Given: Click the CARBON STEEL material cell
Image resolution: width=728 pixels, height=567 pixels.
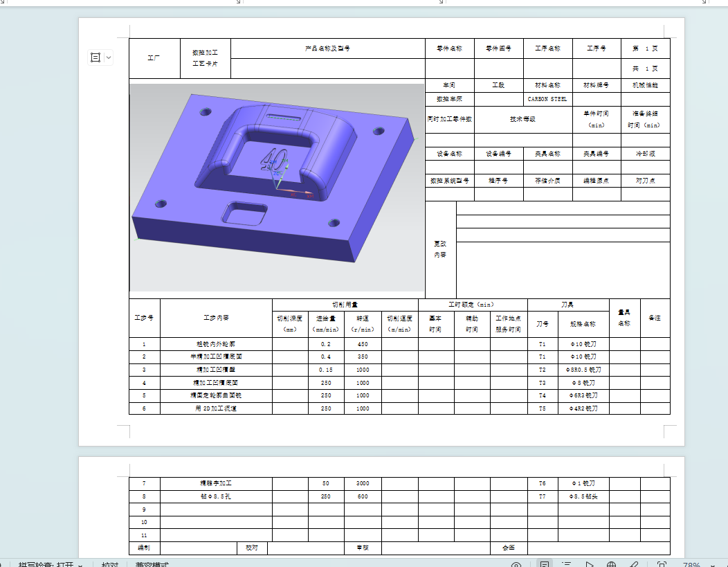Looking at the screenshot, I should [x=548, y=99].
